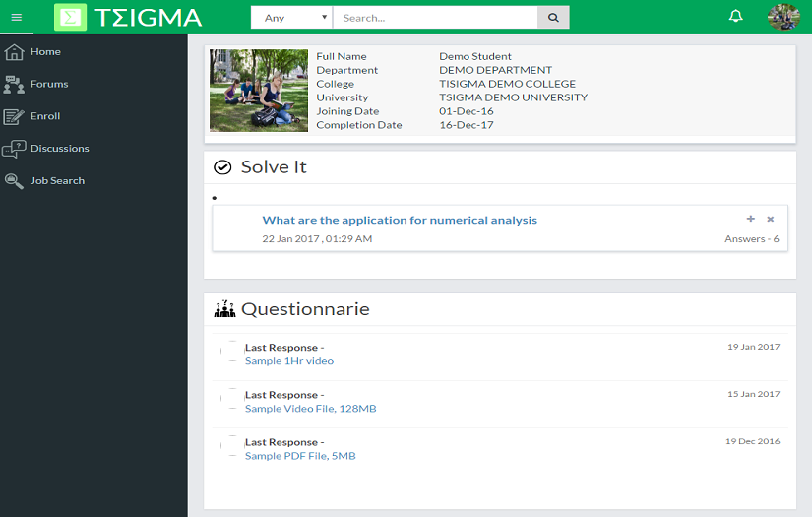Click the Home house icon
This screenshot has width=812, height=517.
(14, 52)
